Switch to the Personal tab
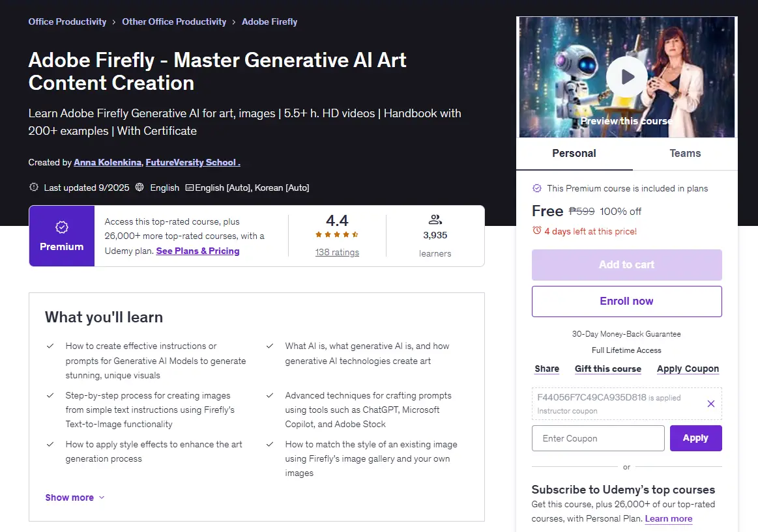The image size is (758, 532). tap(574, 154)
